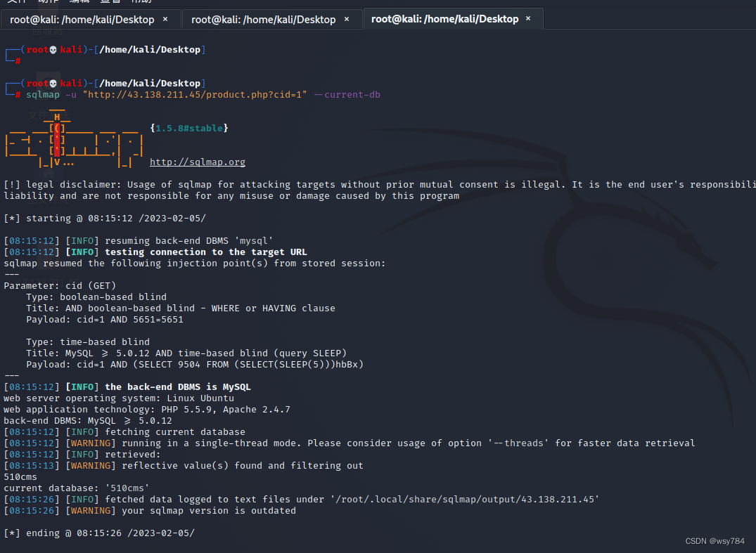
Task: Click "current database: '510cms'" line
Action: (x=76, y=488)
